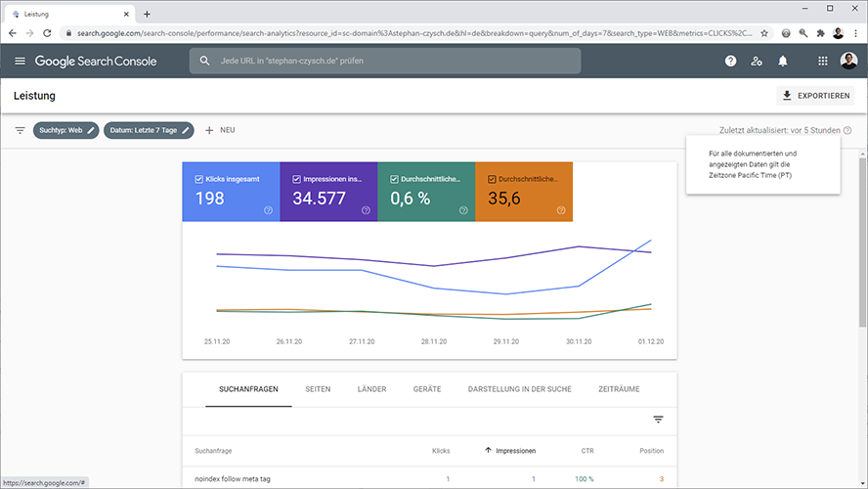Viewport: 868px width, 489px height.
Task: Open help icon on orange Position card
Action: pyautogui.click(x=561, y=210)
